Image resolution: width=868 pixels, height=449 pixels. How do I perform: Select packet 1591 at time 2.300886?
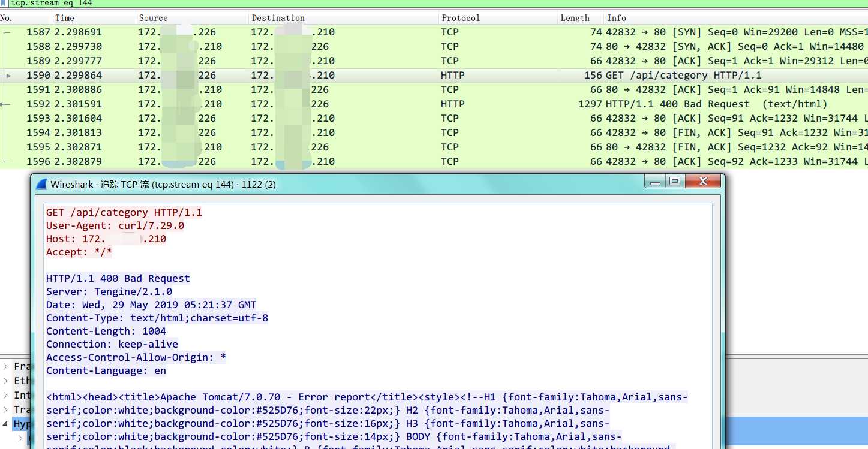[x=434, y=89]
